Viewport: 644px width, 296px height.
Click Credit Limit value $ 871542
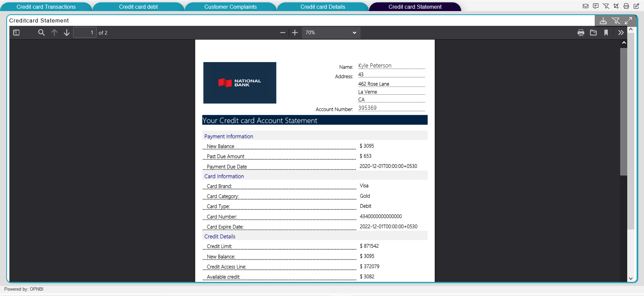tap(369, 246)
